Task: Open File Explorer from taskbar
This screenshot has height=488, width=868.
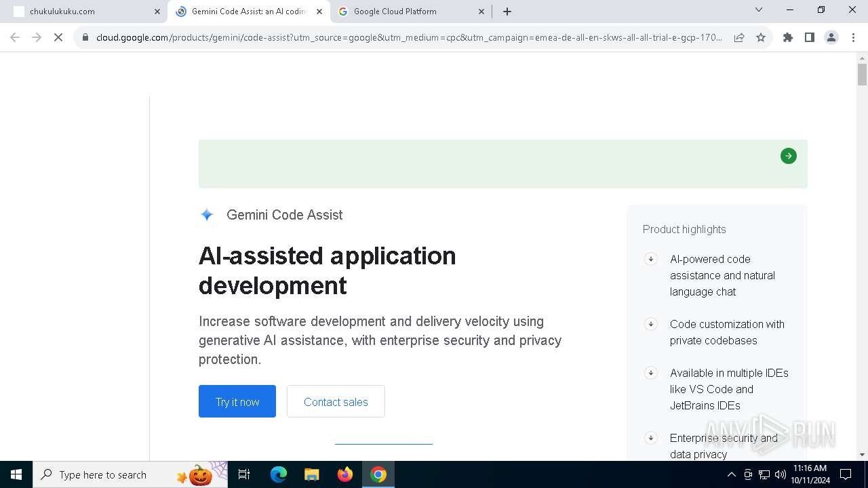Action: click(312, 474)
